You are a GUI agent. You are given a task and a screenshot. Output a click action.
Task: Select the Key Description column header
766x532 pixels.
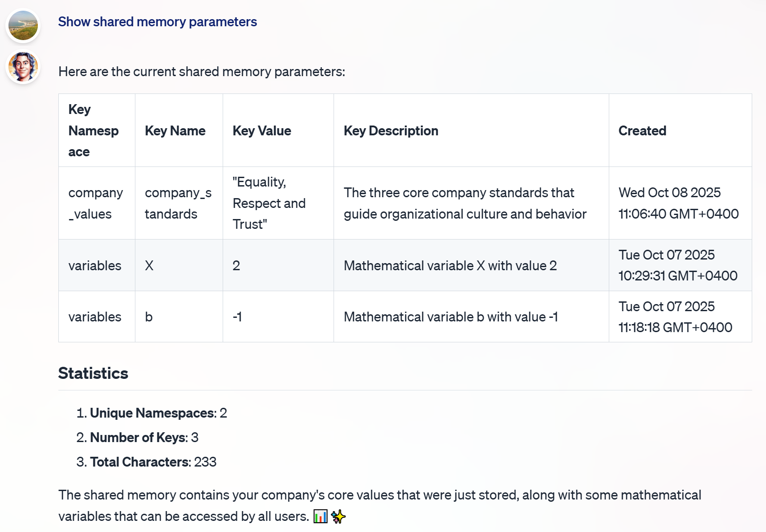[x=391, y=130]
